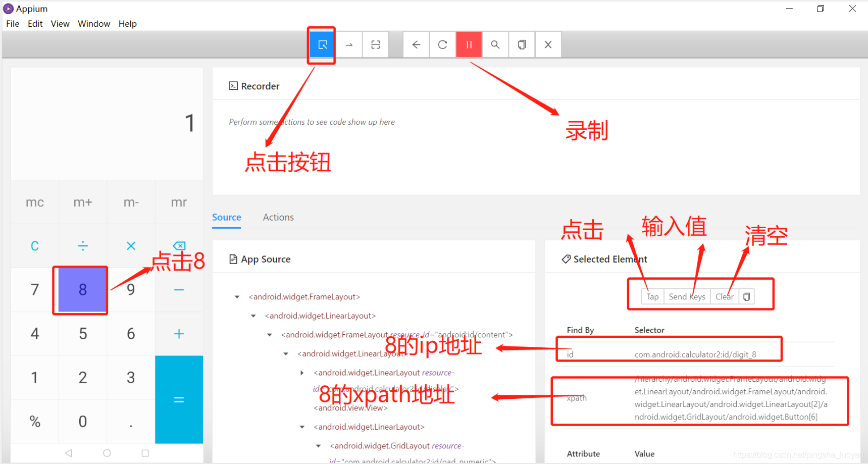The image size is (868, 464).
Task: Tap calculator m+ key
Action: tap(83, 202)
